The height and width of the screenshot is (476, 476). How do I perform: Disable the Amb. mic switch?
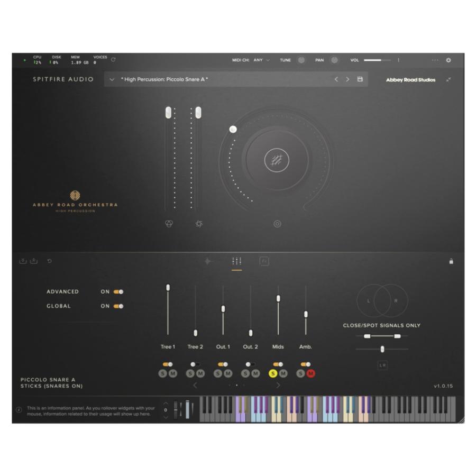305,364
